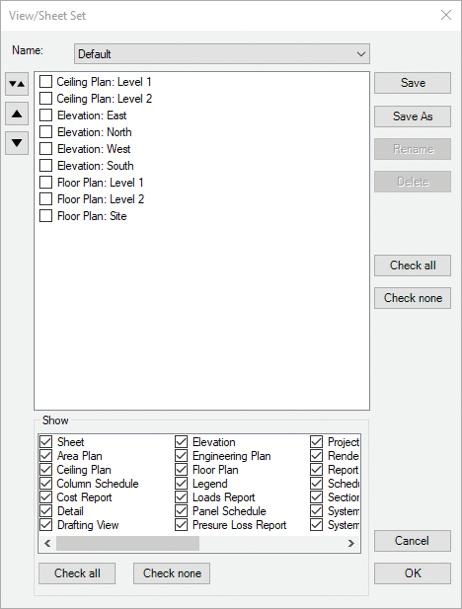Screen dimensions: 462x609
Task: Move selected item up with arrow icon
Action: [x=17, y=114]
